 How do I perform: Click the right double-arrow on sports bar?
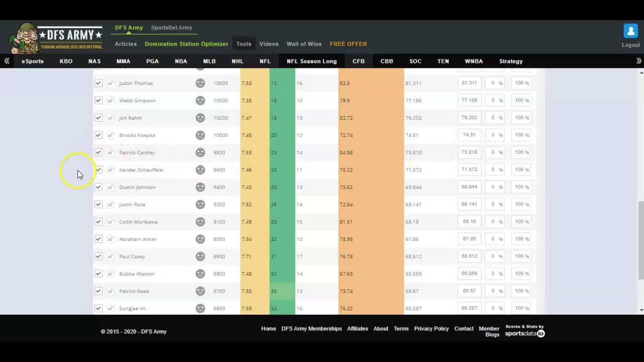[x=638, y=61]
